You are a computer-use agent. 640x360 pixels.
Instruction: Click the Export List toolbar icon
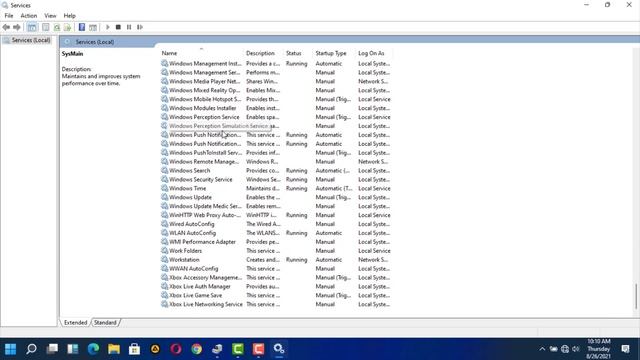[67, 27]
